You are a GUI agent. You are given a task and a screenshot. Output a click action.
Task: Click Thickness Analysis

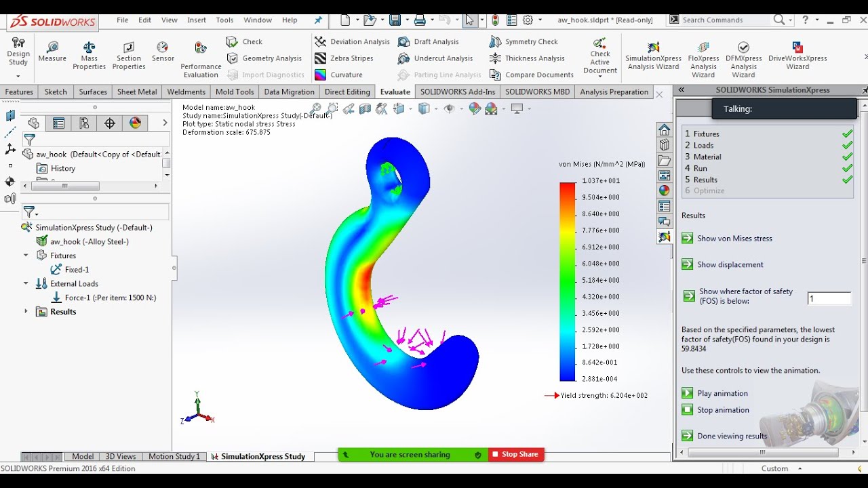coord(527,58)
